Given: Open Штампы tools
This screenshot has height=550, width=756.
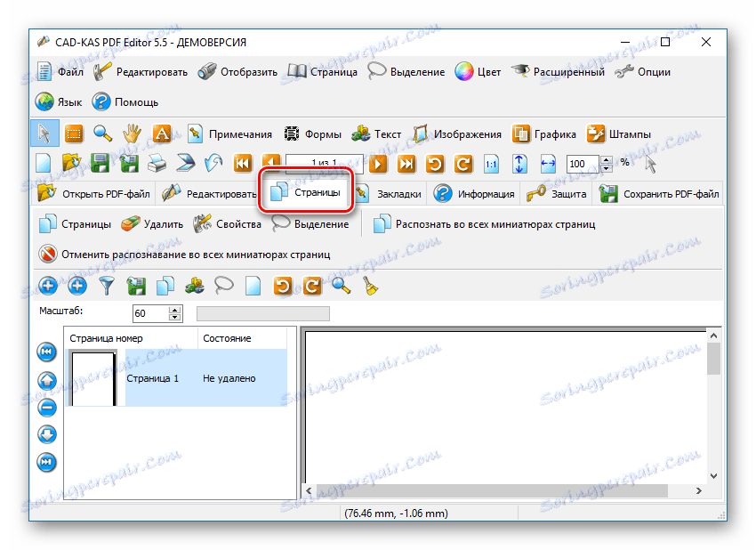Looking at the screenshot, I should [x=619, y=134].
